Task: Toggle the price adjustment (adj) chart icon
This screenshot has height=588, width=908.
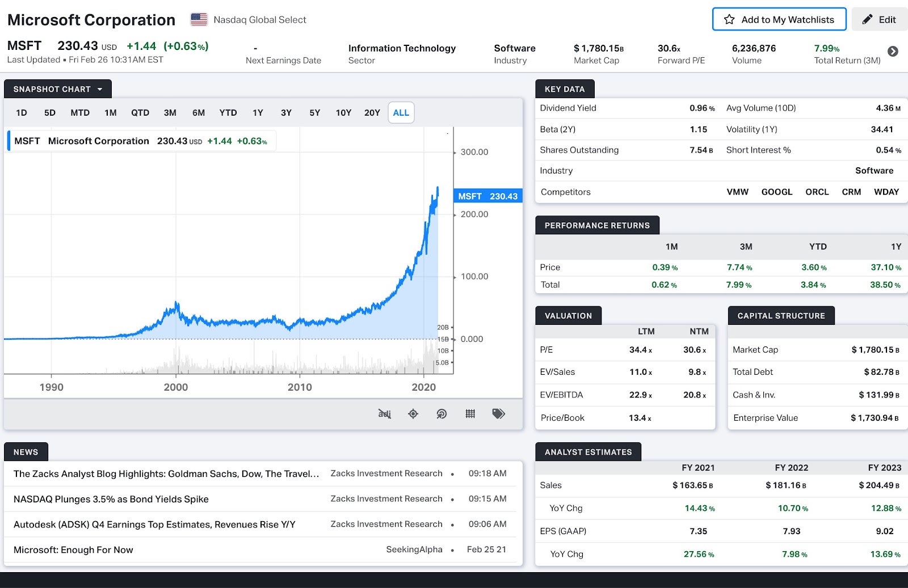Action: 385,414
